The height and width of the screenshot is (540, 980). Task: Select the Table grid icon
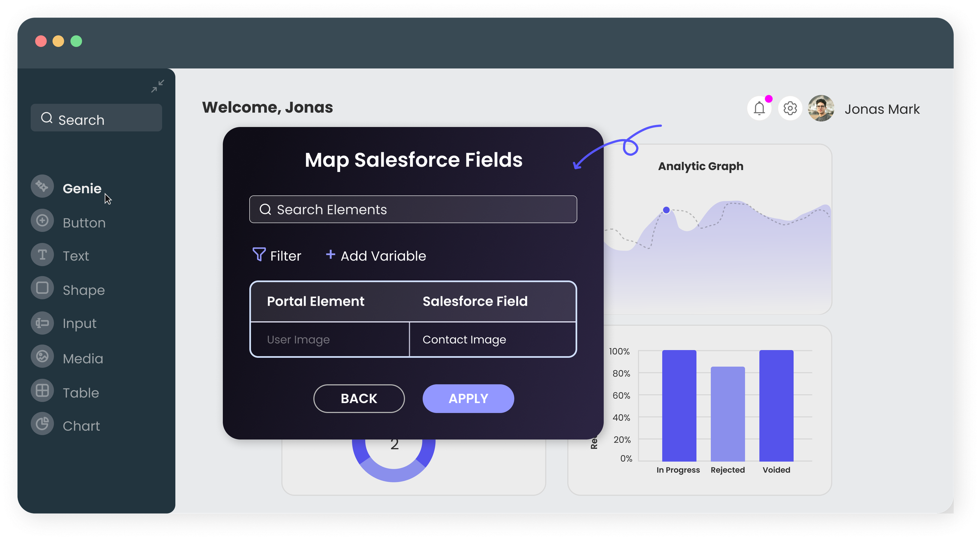[x=42, y=390]
